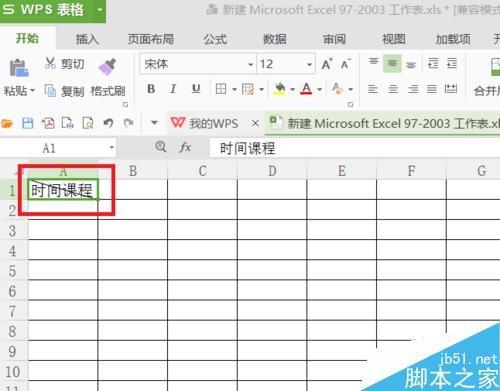Viewport: 500px width, 391px height.
Task: Increase font size with A+ icon
Action: point(327,64)
